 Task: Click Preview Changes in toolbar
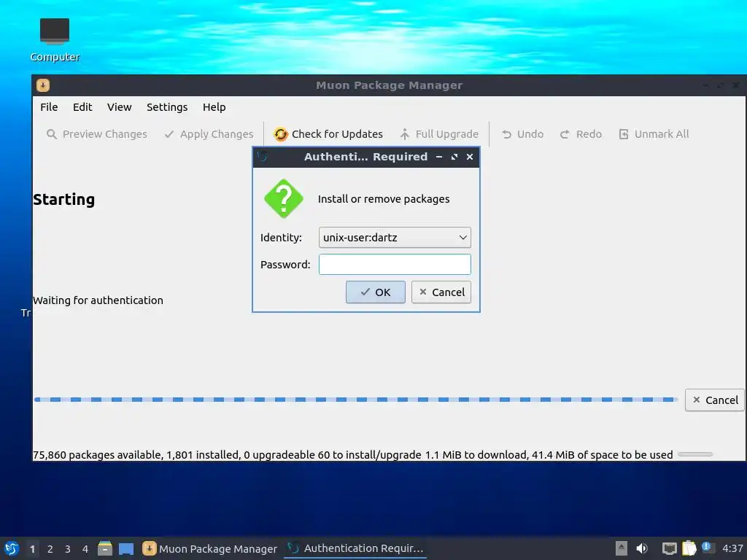tap(97, 134)
